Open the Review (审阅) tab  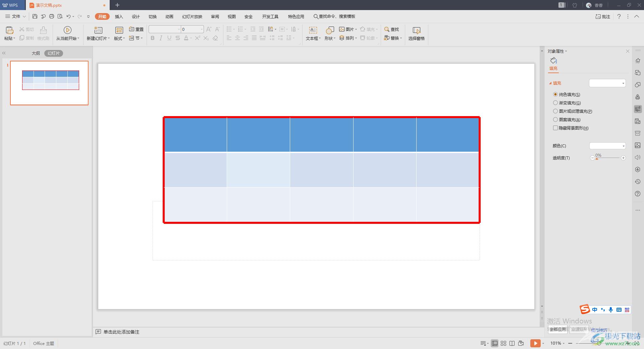click(215, 16)
